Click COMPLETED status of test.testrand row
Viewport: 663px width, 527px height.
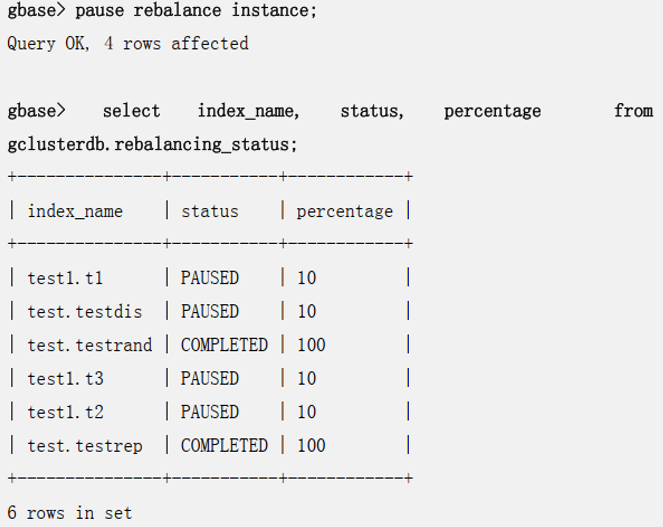tap(224, 345)
